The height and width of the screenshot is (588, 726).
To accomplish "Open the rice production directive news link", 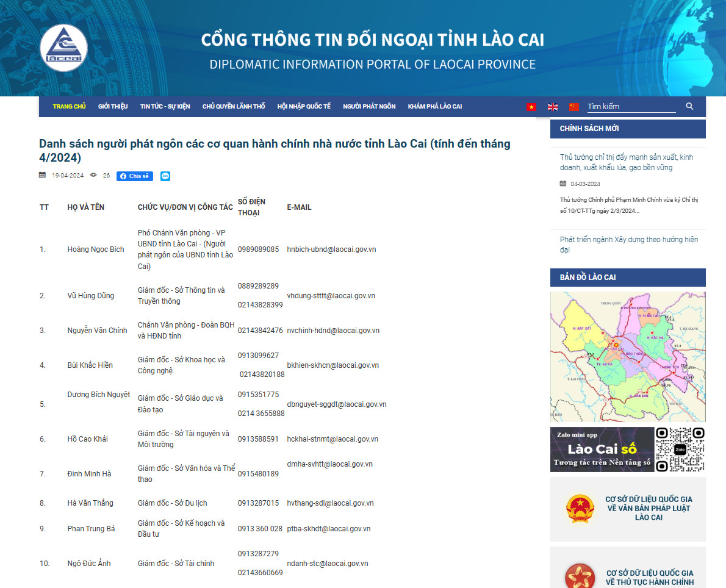I will pos(626,162).
